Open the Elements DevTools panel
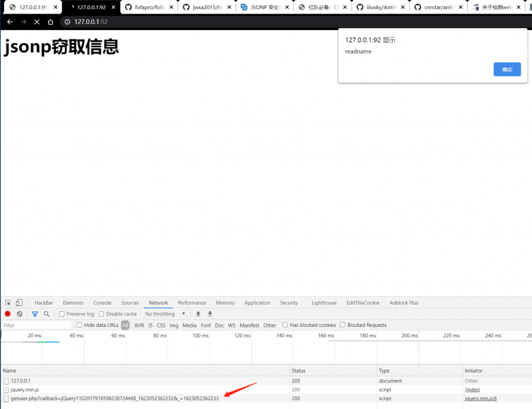The width and height of the screenshot is (532, 409). point(73,303)
